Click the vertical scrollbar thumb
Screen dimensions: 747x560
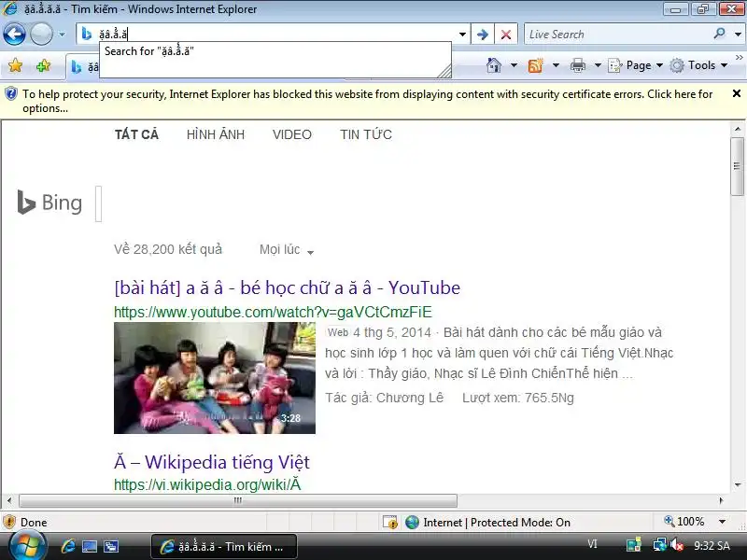pos(738,166)
